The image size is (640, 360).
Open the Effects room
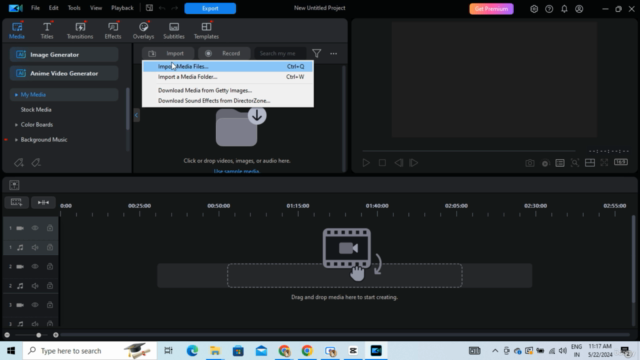[x=113, y=31]
